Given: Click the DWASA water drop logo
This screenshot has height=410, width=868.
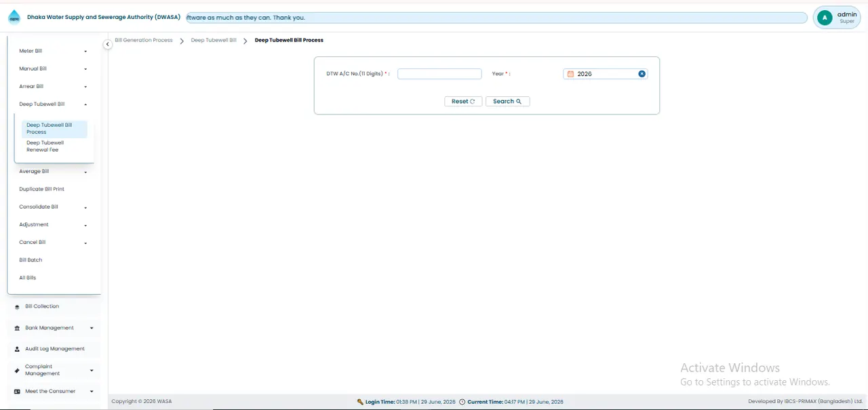Looking at the screenshot, I should [x=14, y=17].
